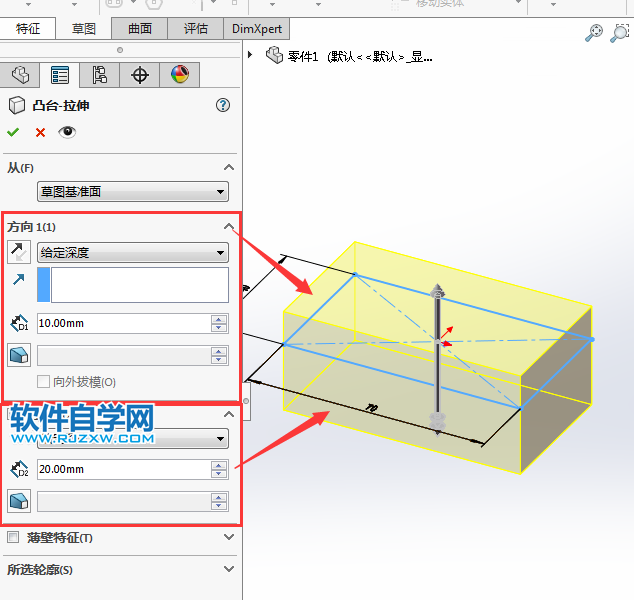Click the 70 dimension on the sketch
Image resolution: width=634 pixels, height=600 pixels.
click(372, 407)
